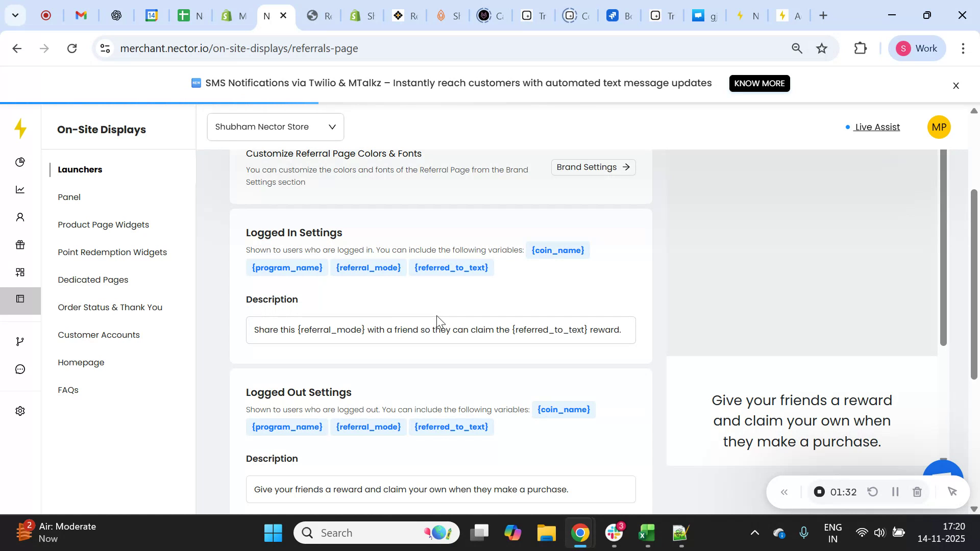Open settings via the gear icon
This screenshot has height=551, width=980.
pyautogui.click(x=20, y=411)
